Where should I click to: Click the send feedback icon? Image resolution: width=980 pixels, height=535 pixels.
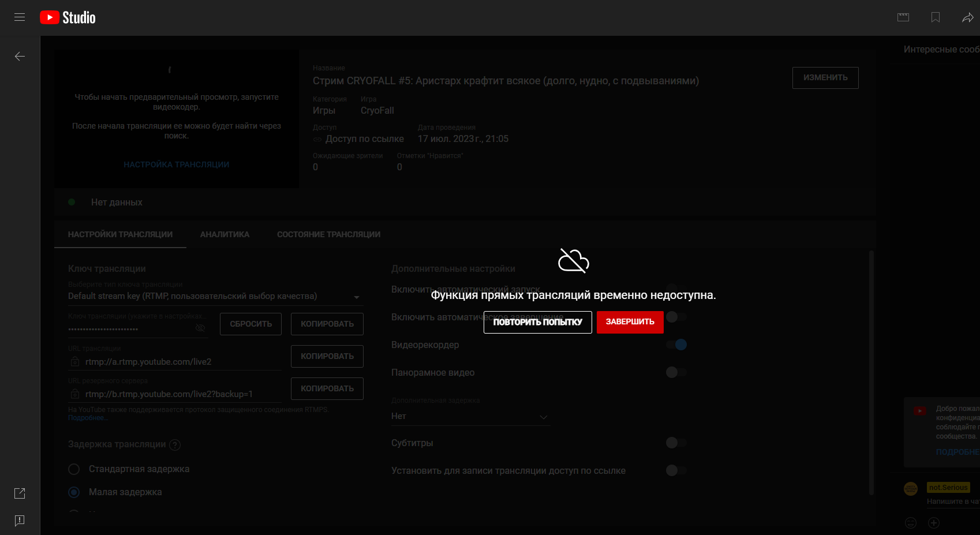click(20, 521)
